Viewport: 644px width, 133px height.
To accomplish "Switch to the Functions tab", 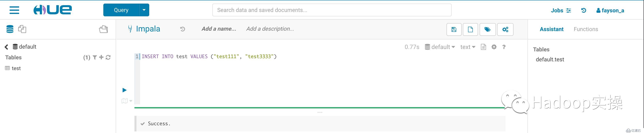I will click(586, 29).
